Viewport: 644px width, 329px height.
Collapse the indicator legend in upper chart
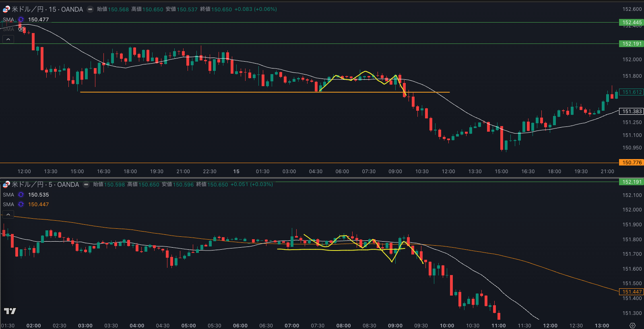coord(8,39)
